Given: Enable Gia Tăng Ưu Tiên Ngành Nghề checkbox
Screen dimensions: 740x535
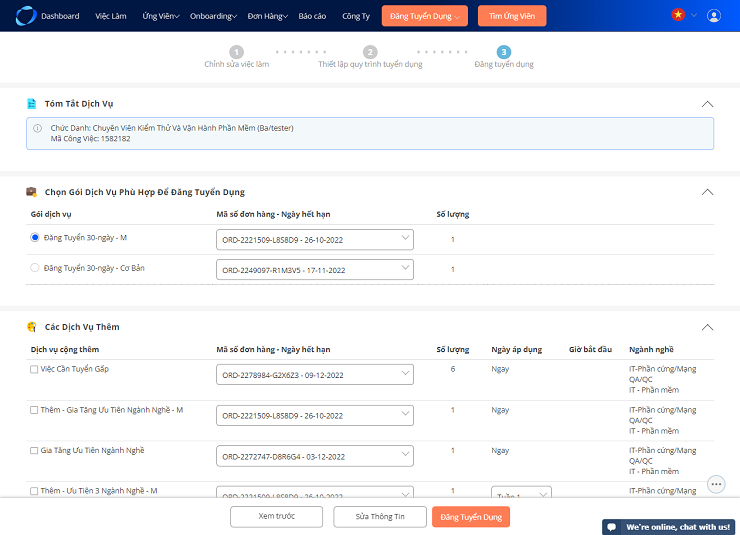Looking at the screenshot, I should [34, 451].
